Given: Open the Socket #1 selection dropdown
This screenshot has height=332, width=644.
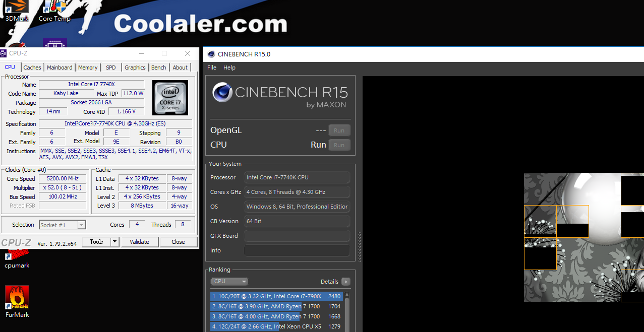Looking at the screenshot, I should (x=63, y=225).
